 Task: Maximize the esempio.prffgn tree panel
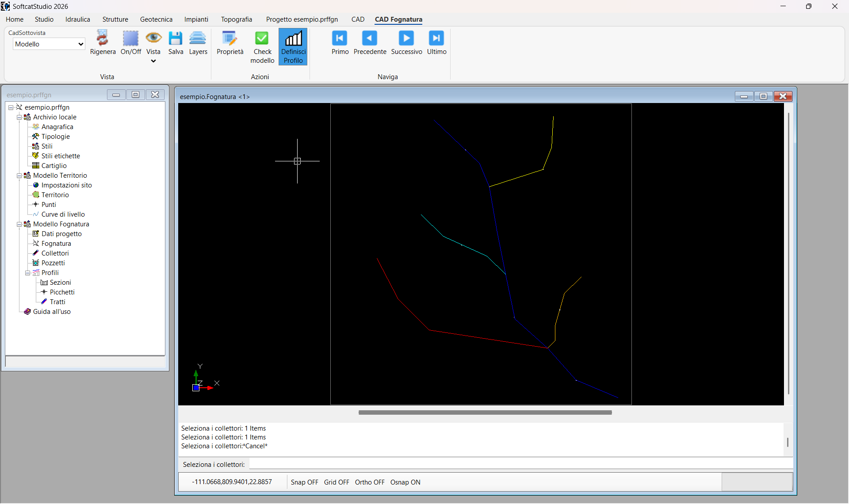click(136, 95)
